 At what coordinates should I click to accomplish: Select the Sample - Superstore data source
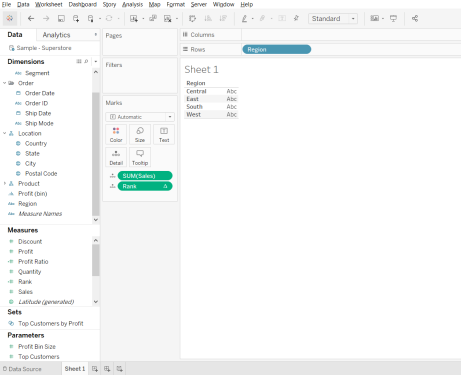[x=44, y=48]
